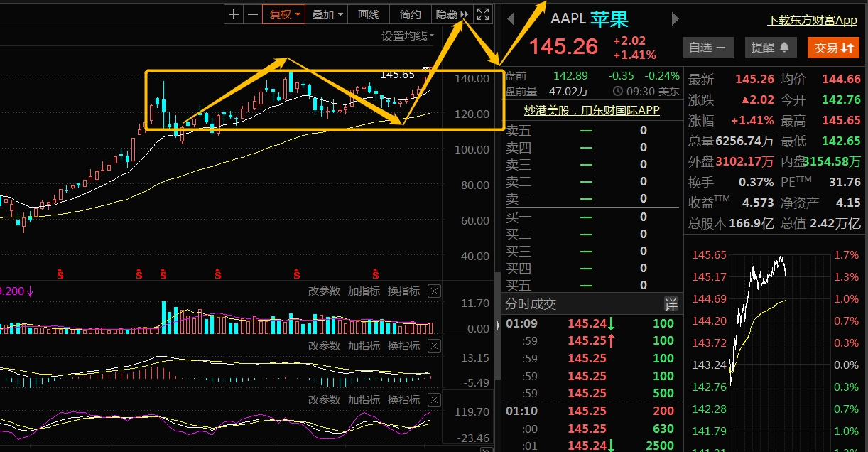Go to previous stock with left arrow
The image size is (868, 452).
point(509,19)
